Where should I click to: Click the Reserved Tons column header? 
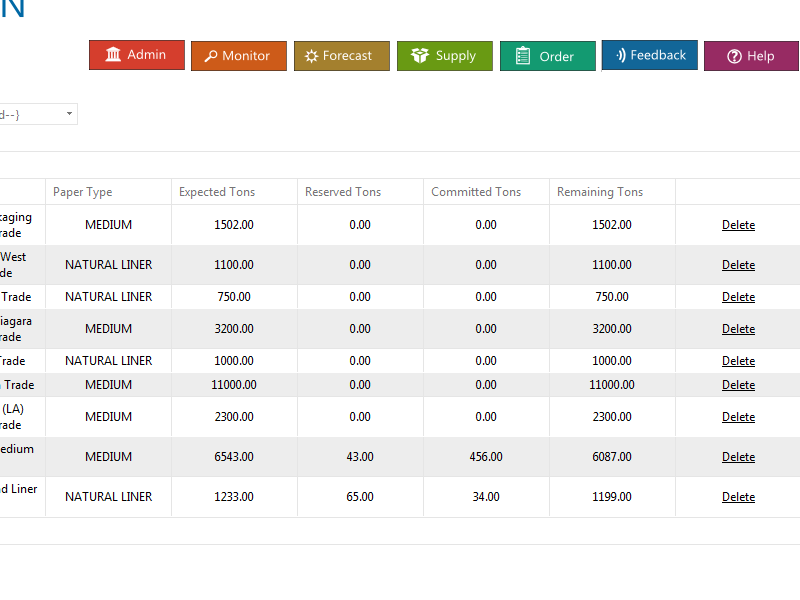pyautogui.click(x=343, y=192)
